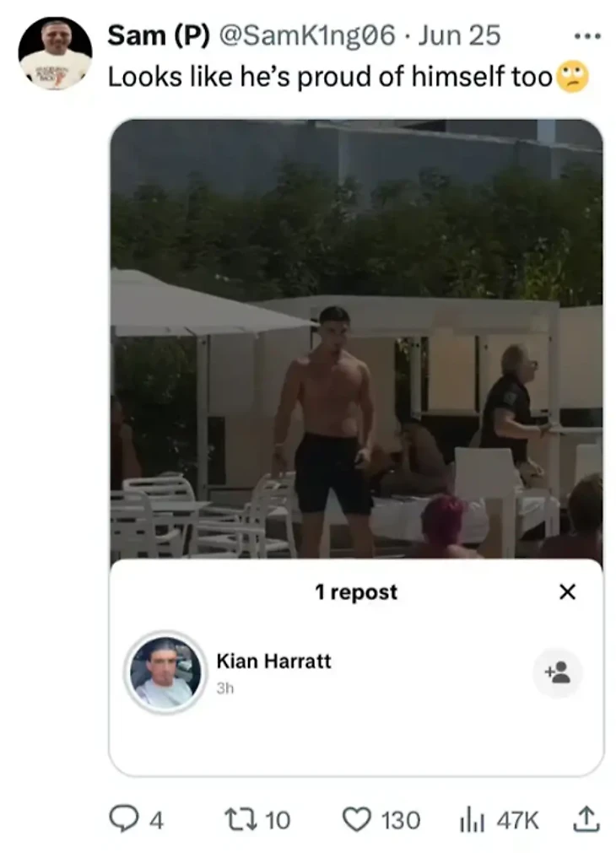Like the post with heart icon

[356, 820]
